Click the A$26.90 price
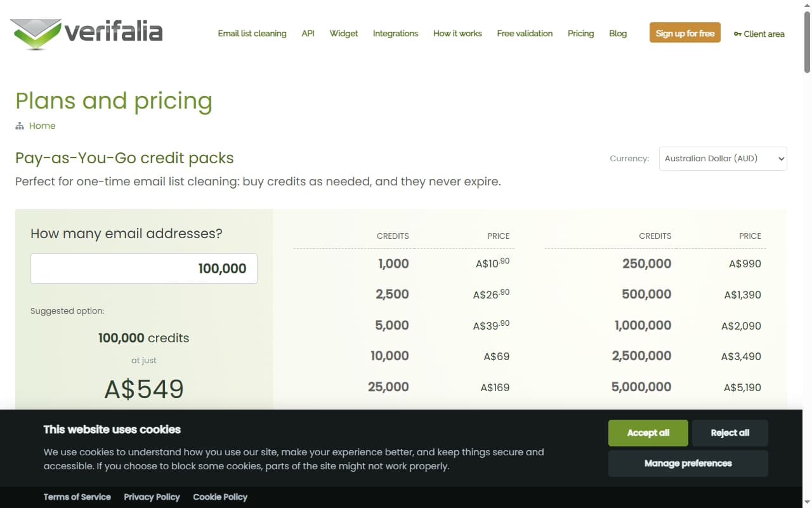Screen dimensions: 812x508 pyautogui.click(x=491, y=294)
